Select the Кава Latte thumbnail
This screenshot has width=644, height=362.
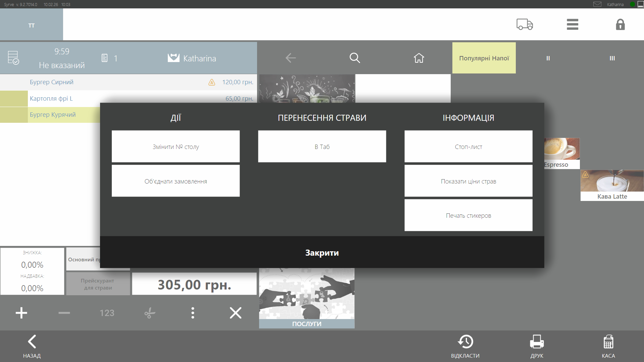point(612,185)
